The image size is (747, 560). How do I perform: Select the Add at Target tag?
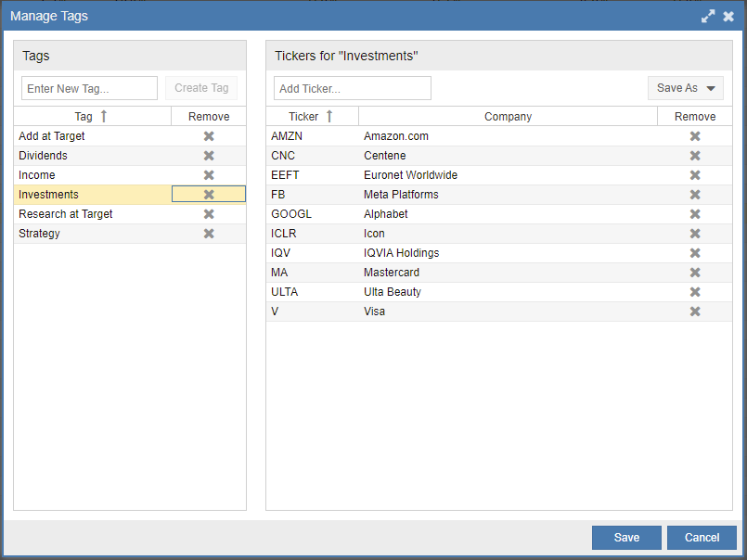point(93,136)
